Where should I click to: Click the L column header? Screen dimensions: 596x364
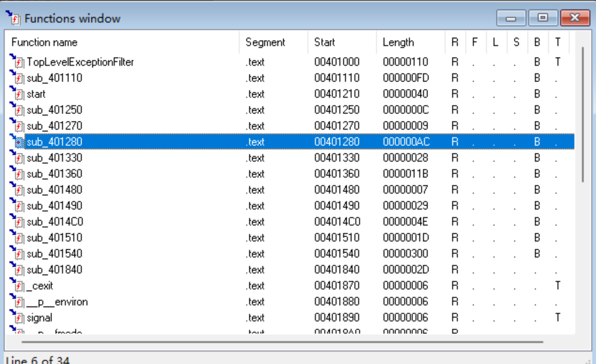(x=496, y=42)
